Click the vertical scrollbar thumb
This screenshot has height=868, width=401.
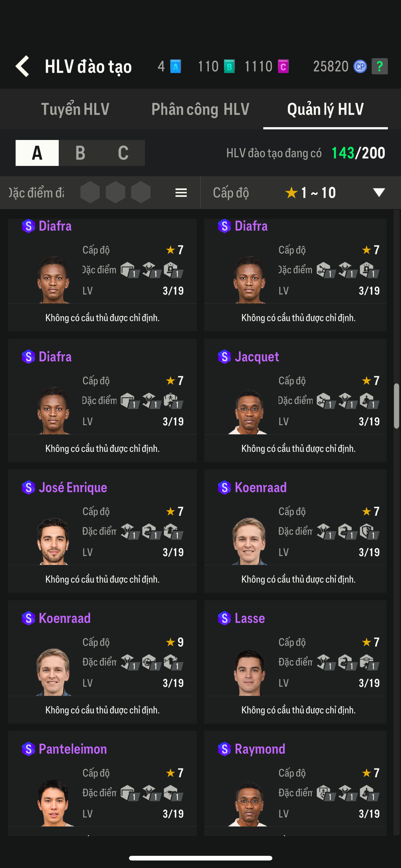click(x=397, y=406)
